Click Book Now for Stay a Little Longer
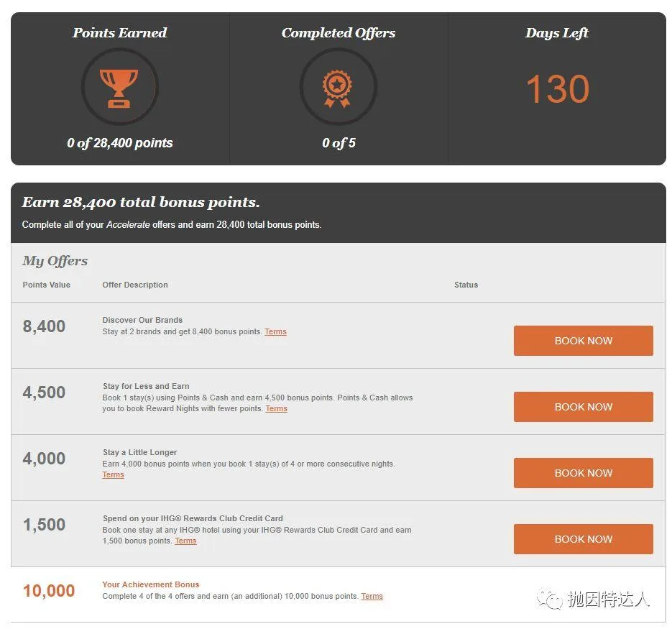 [x=584, y=472]
